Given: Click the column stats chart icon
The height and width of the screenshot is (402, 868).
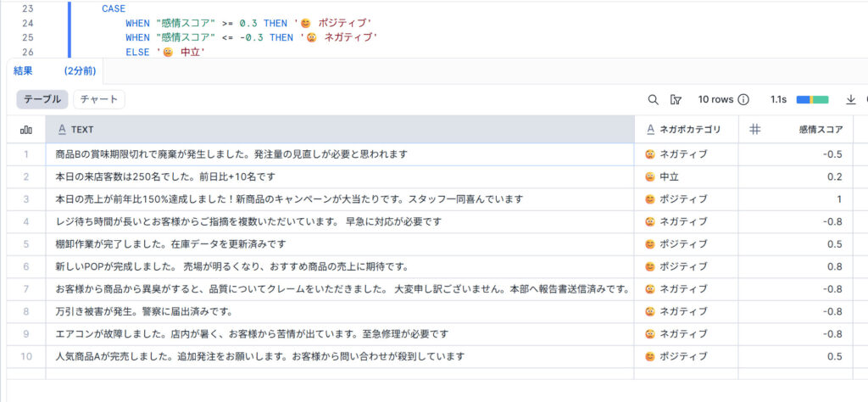Looking at the screenshot, I should click(x=26, y=130).
